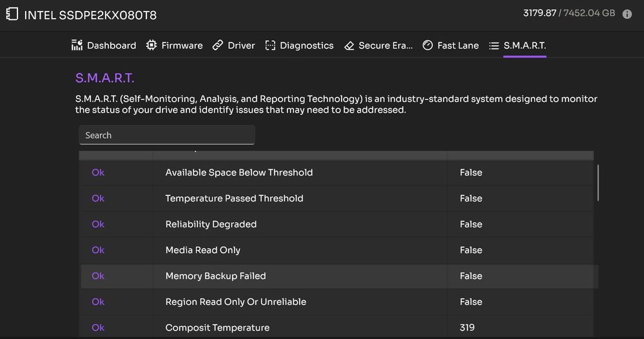Go to the Diagnostics tab
This screenshot has height=339, width=644.
(306, 46)
